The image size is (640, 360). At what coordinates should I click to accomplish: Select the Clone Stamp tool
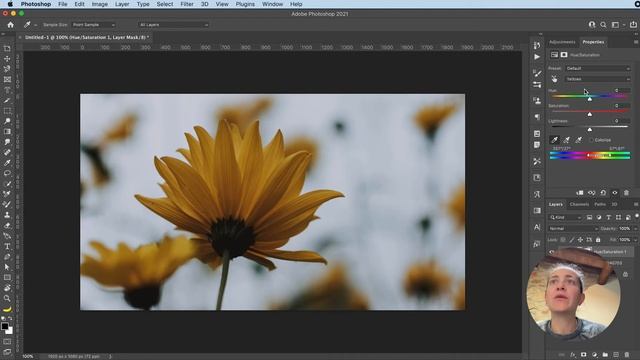tap(7, 215)
